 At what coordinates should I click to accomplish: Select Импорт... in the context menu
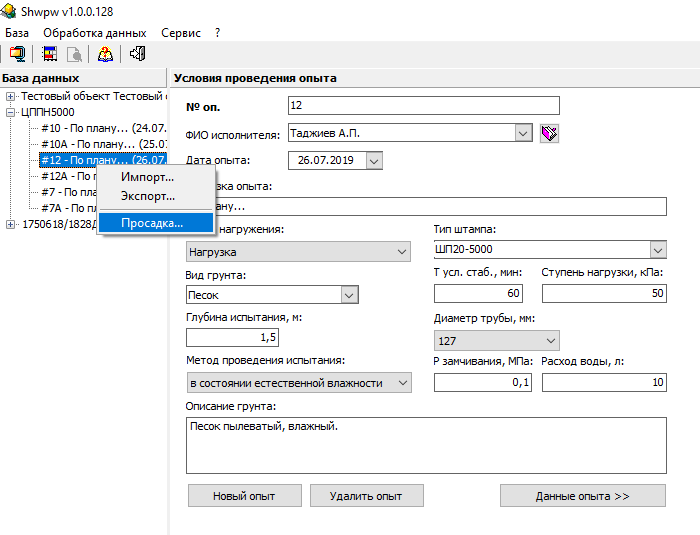(147, 177)
